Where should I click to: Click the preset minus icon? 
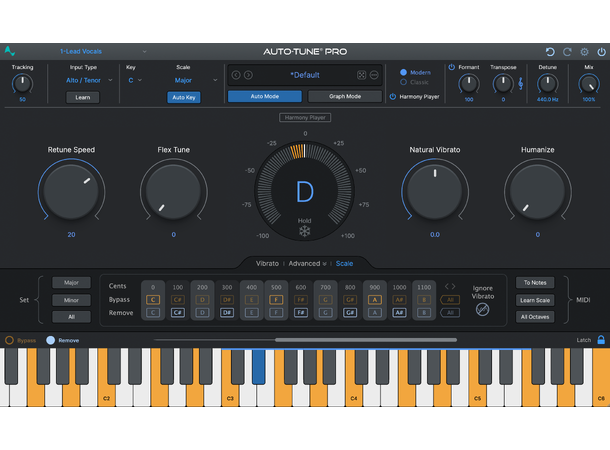(x=374, y=75)
